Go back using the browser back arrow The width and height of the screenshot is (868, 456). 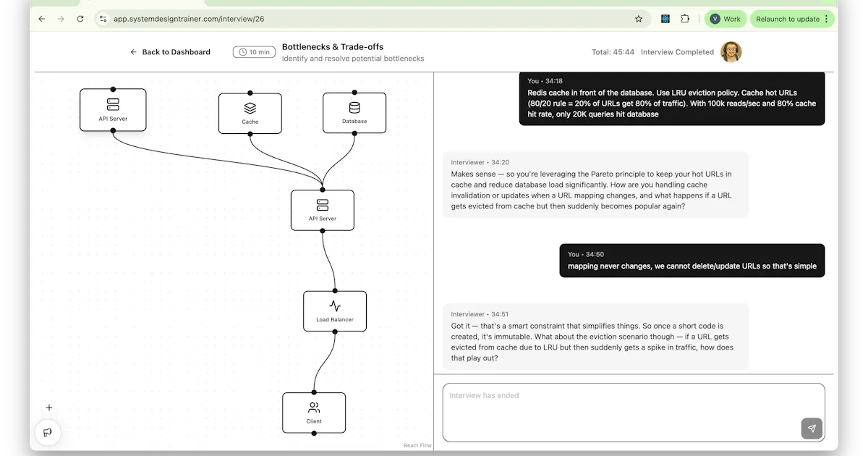[41, 19]
